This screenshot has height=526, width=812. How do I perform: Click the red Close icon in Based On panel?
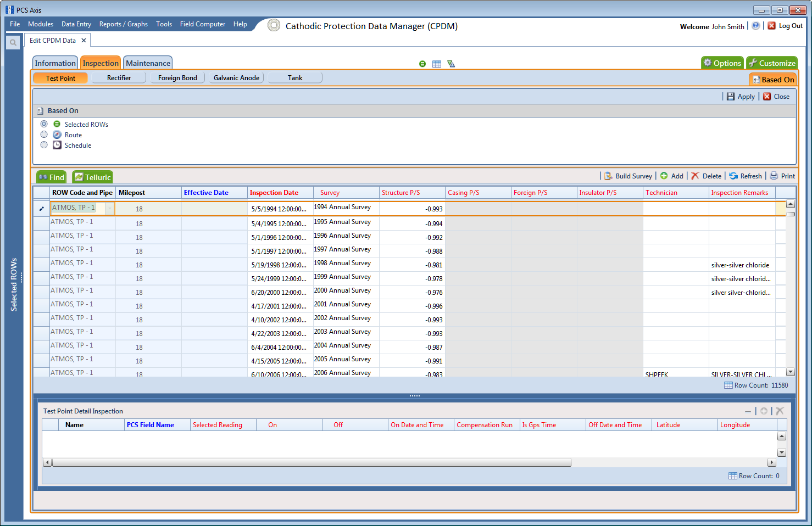767,97
